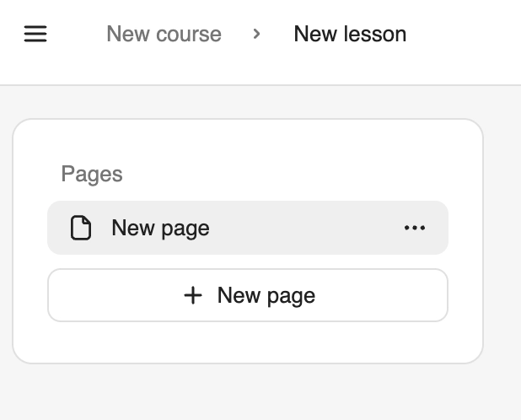Expand navigation from the top-left menu icon
Viewport: 521px width, 420px height.
click(x=35, y=34)
